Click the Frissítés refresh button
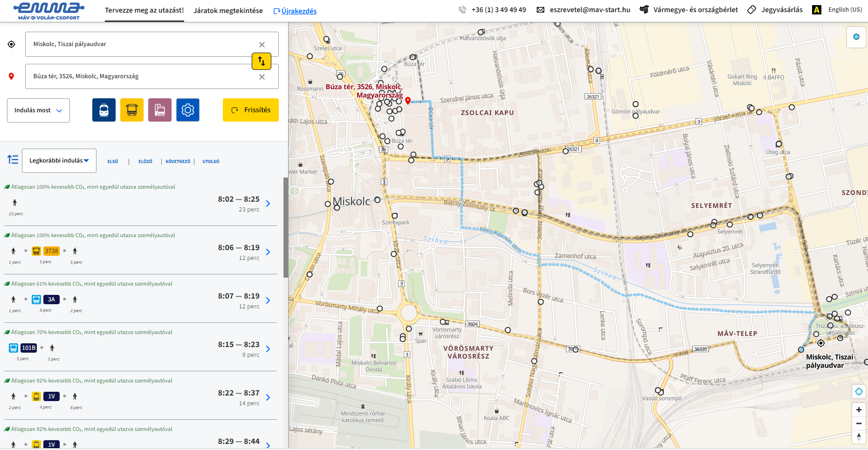Viewport: 868px width, 450px height. tap(251, 110)
